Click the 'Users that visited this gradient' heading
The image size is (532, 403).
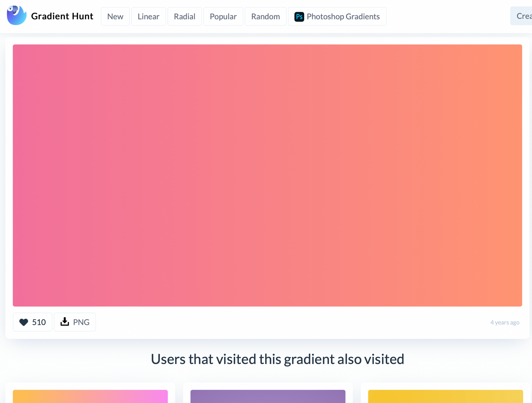277,359
